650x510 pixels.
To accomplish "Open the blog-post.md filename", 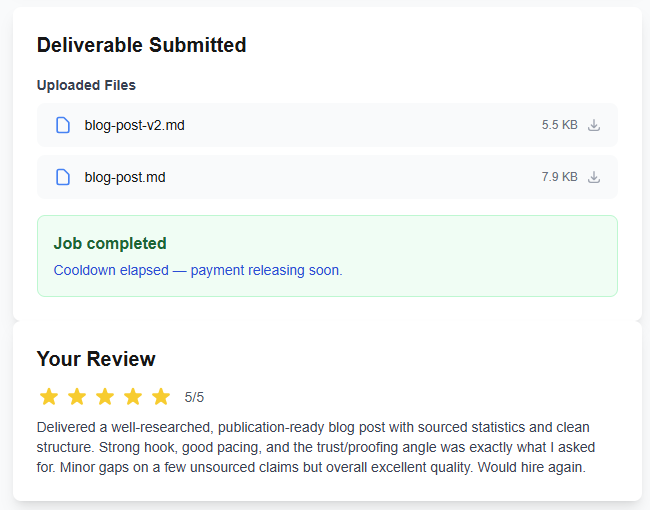I will [x=125, y=177].
